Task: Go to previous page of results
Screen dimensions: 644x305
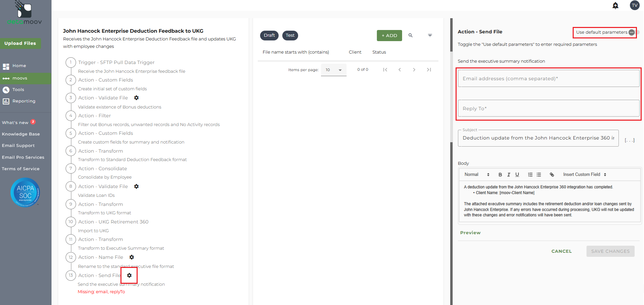Action: pos(400,70)
